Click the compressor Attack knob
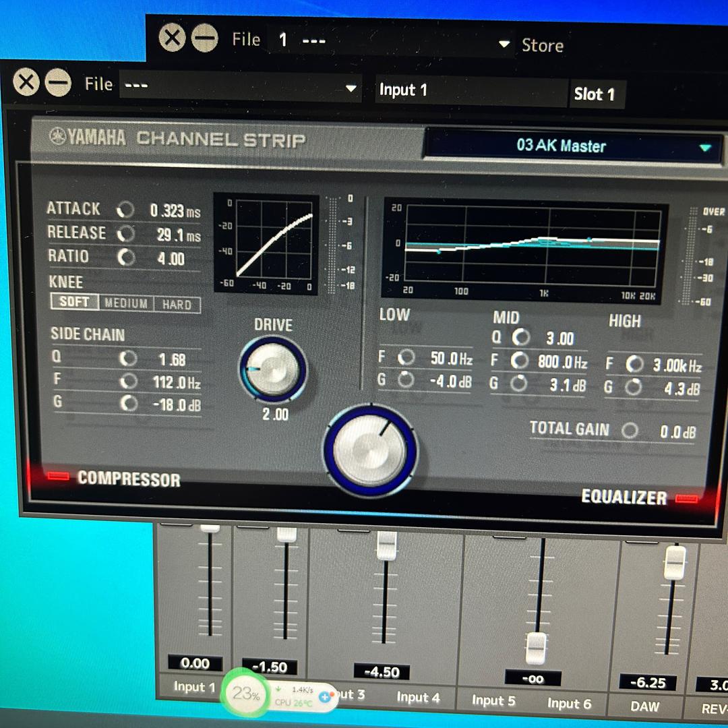 click(126, 210)
